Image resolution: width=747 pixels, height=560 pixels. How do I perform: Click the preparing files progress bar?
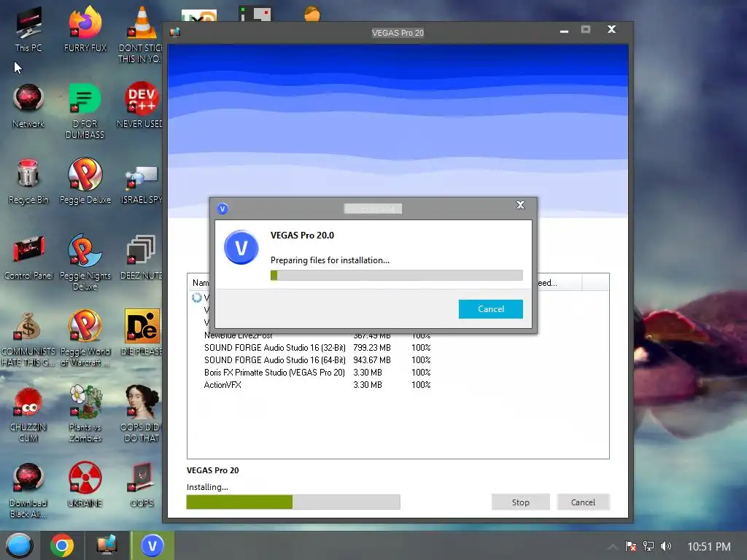396,275
